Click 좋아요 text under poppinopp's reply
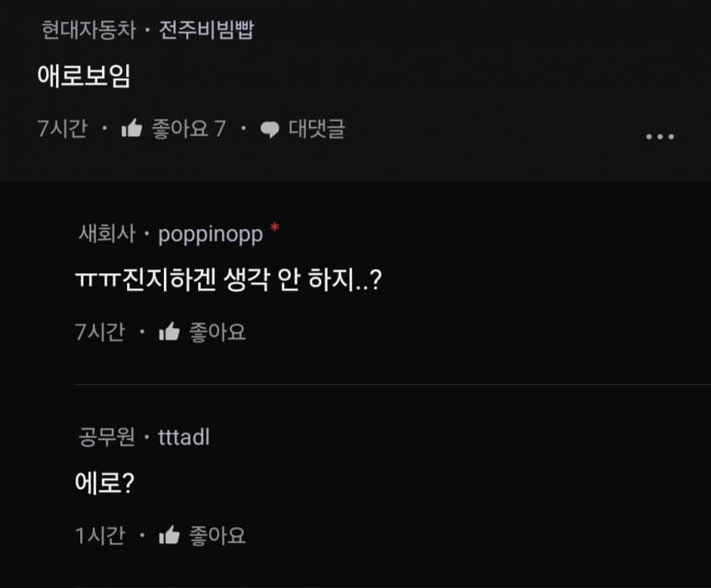Viewport: 711px width, 588px height. pos(217,332)
